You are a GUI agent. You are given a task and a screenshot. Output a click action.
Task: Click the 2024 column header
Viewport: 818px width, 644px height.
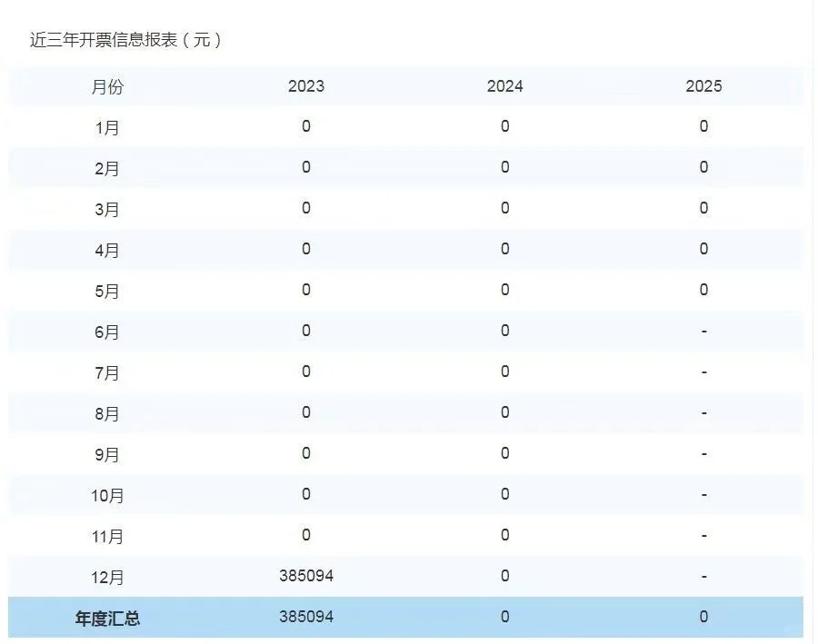504,87
